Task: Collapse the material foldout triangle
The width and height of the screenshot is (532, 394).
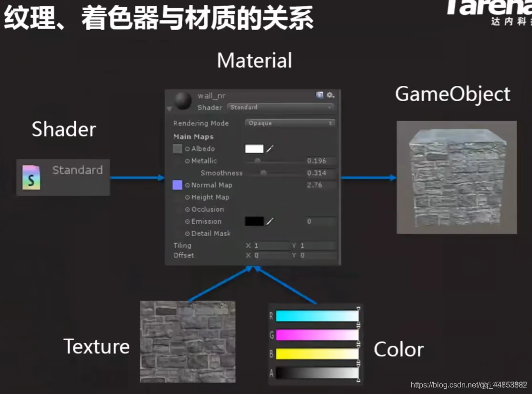Action: pos(169,108)
